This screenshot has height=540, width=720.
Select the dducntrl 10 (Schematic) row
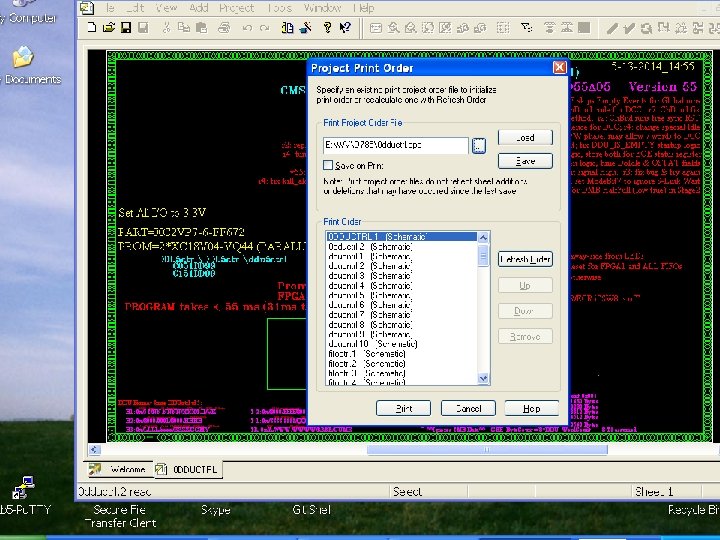click(x=402, y=344)
